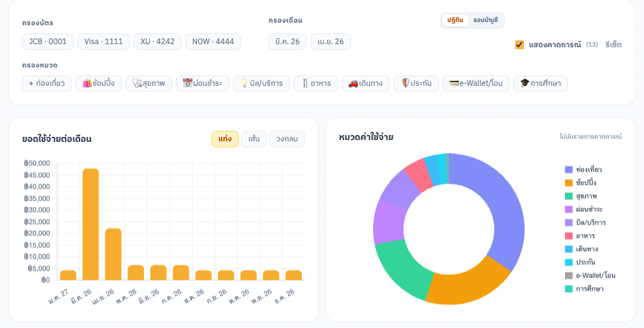Click the ต.ค. 26 bar
This screenshot has width=644, height=328.
pos(249,275)
